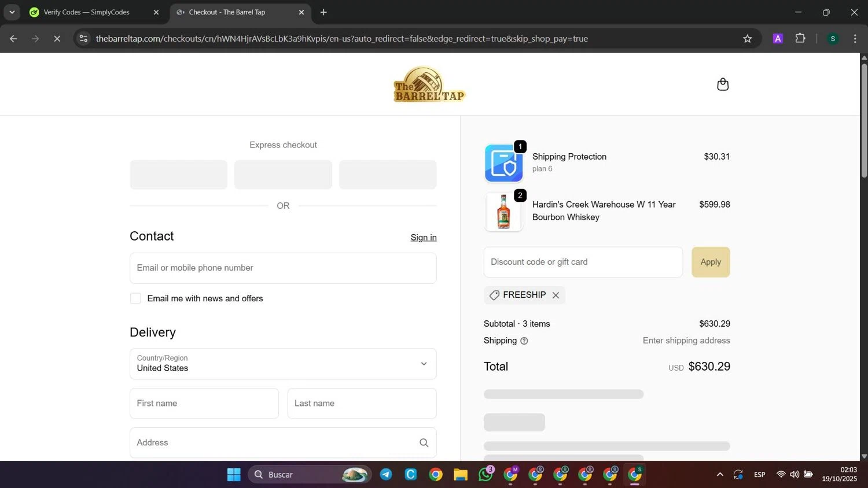
Task: Open Chrome three-dot menu
Action: [x=855, y=39]
